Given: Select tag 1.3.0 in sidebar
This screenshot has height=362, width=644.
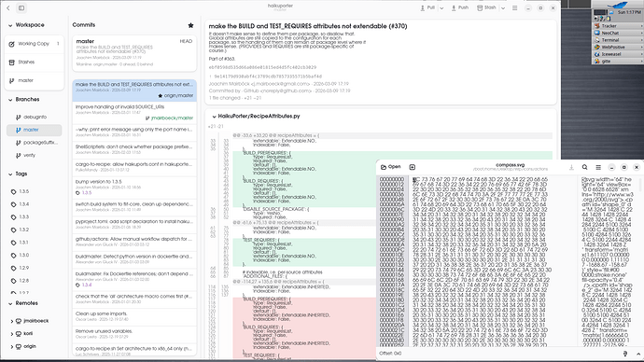Looking at the screenshot, I should click(x=35, y=255).
